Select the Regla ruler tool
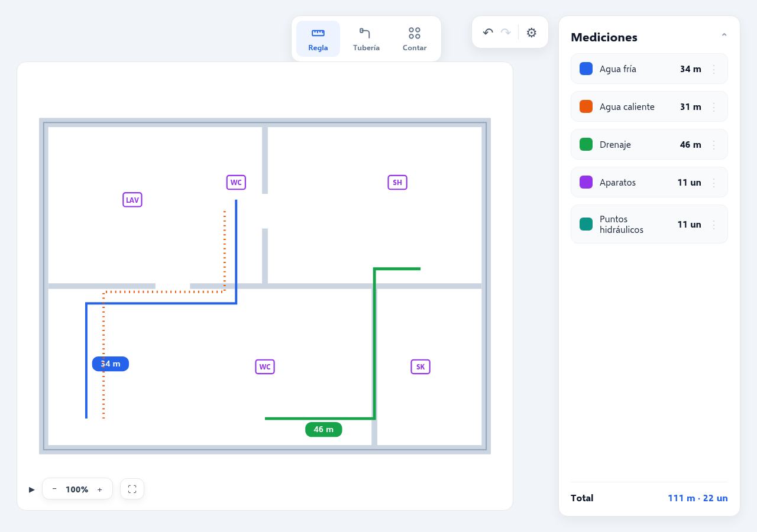 318,39
